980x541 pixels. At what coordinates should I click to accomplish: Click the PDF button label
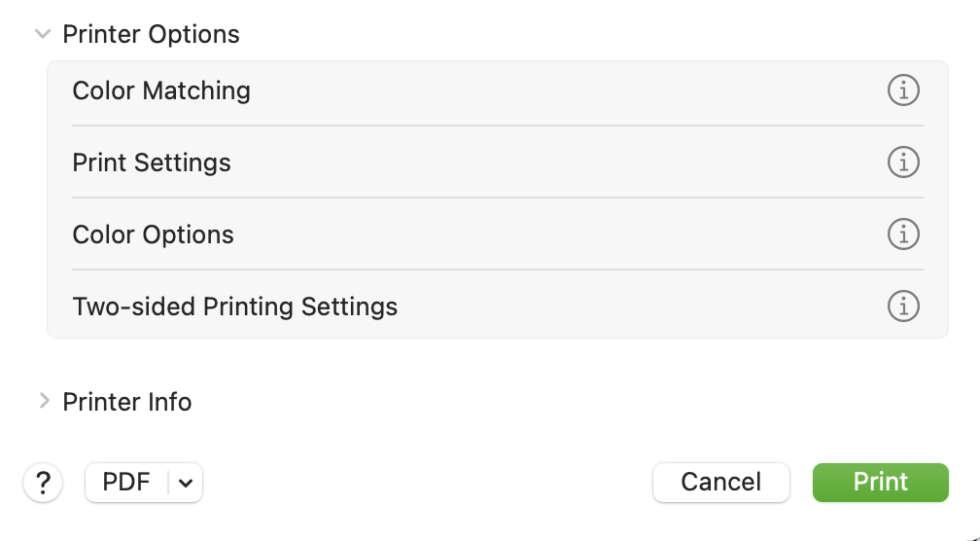(126, 483)
